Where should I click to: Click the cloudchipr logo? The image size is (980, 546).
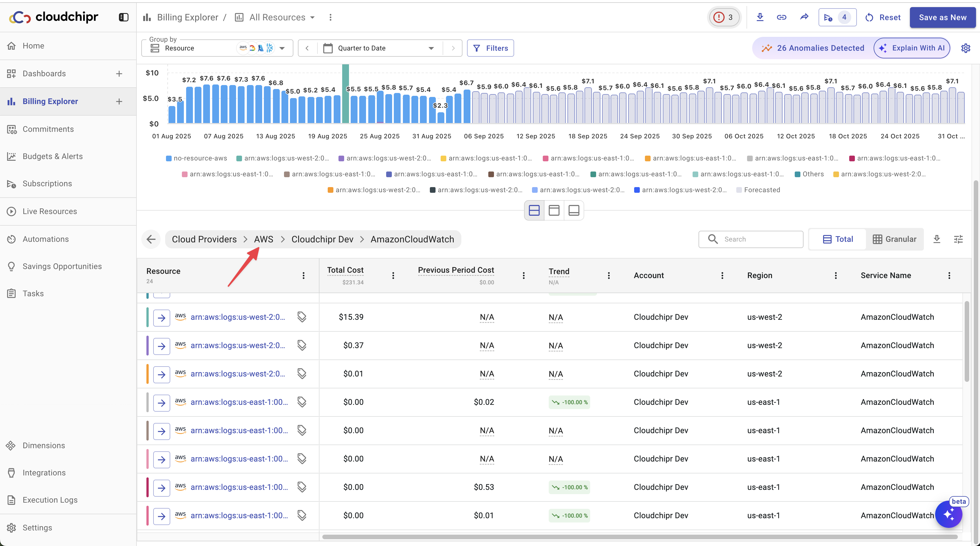[x=54, y=17]
